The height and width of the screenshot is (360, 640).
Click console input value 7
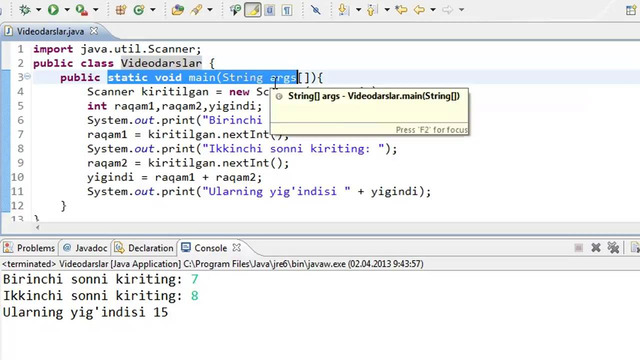pos(195,279)
